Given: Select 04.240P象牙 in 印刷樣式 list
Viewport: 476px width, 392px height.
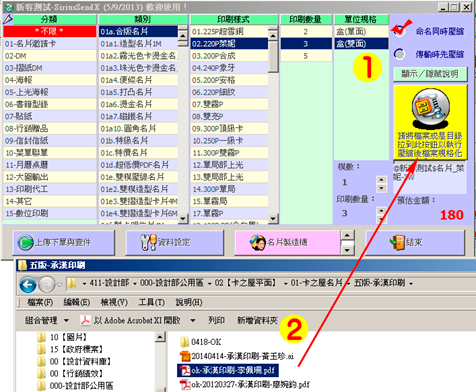Looking at the screenshot, I should pos(229,68).
